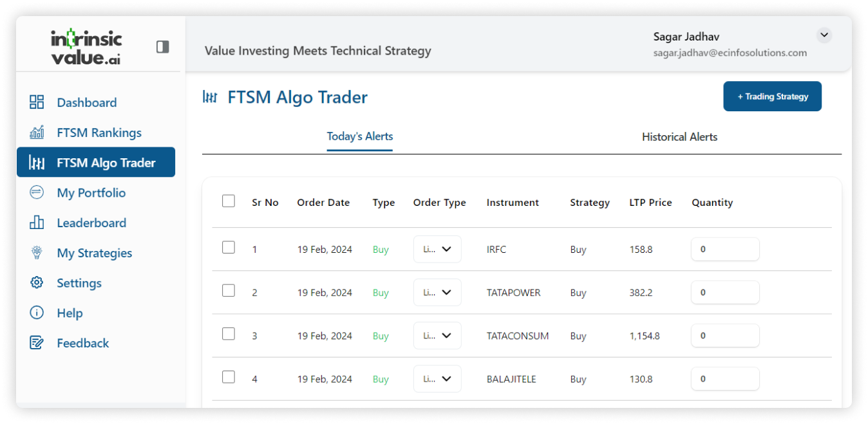Collapse the sidebar with panel toggle icon
This screenshot has width=868, height=424.
tap(163, 47)
